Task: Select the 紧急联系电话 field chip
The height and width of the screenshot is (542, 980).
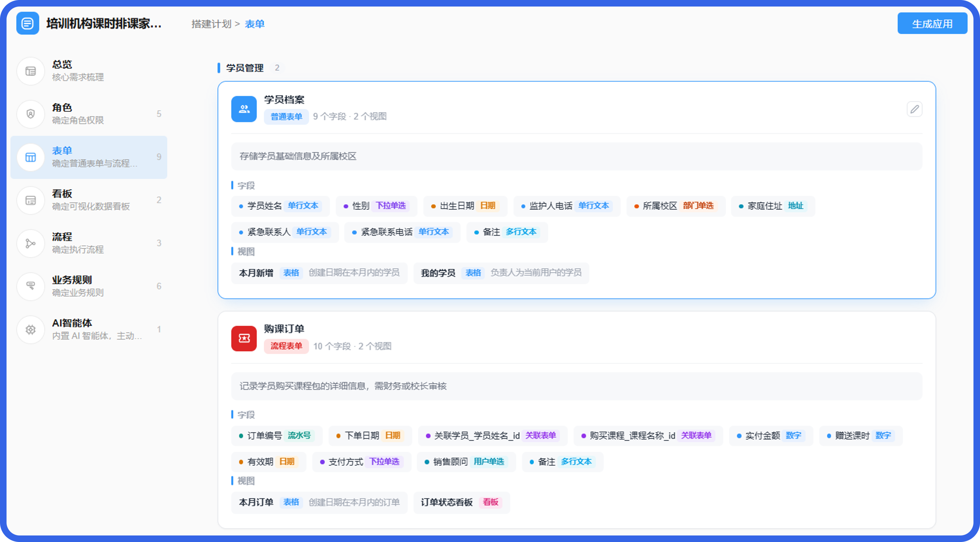Action: click(x=402, y=232)
